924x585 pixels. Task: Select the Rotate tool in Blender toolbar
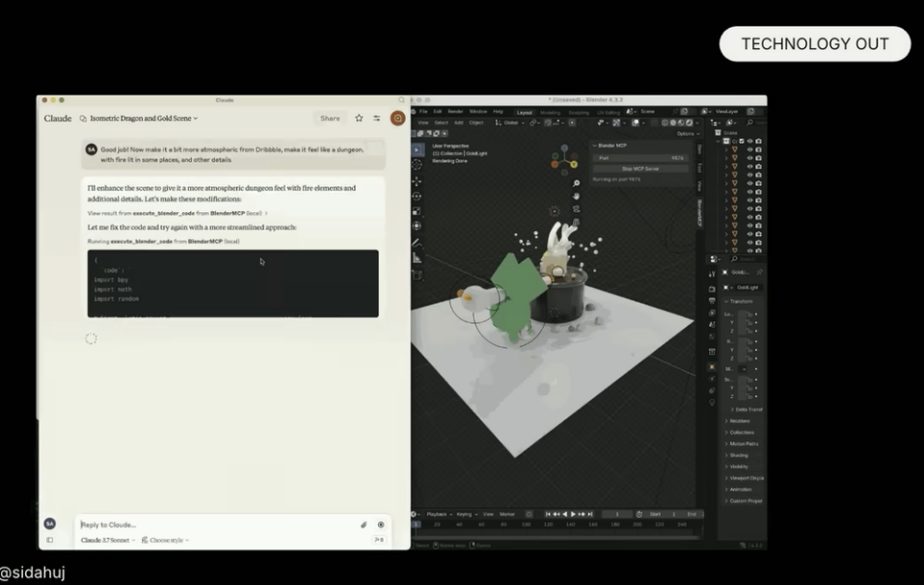coord(417,197)
